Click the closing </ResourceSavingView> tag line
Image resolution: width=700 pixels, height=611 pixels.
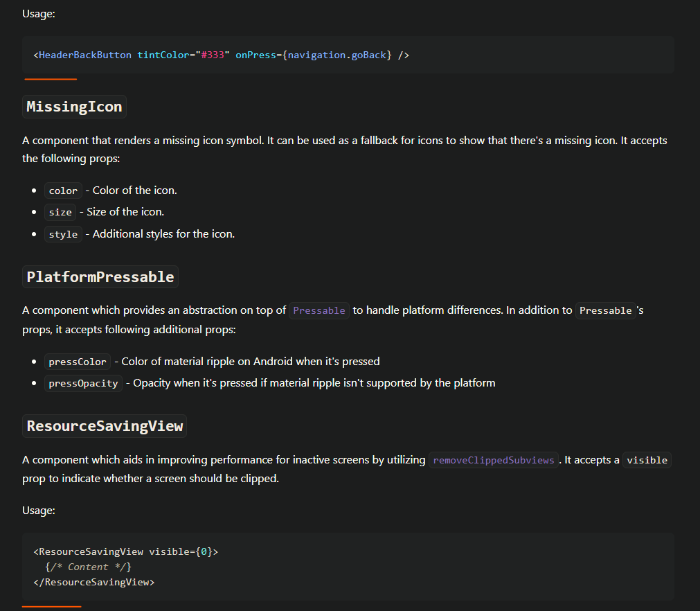(94, 582)
